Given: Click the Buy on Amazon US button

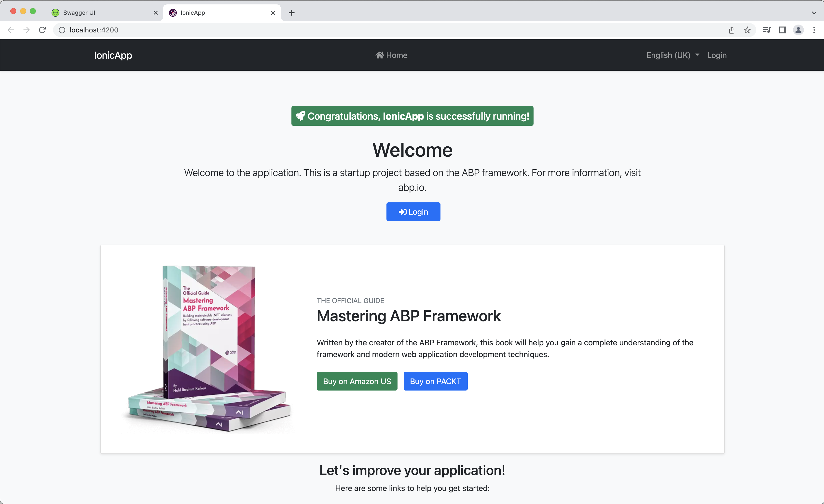Looking at the screenshot, I should point(357,381).
